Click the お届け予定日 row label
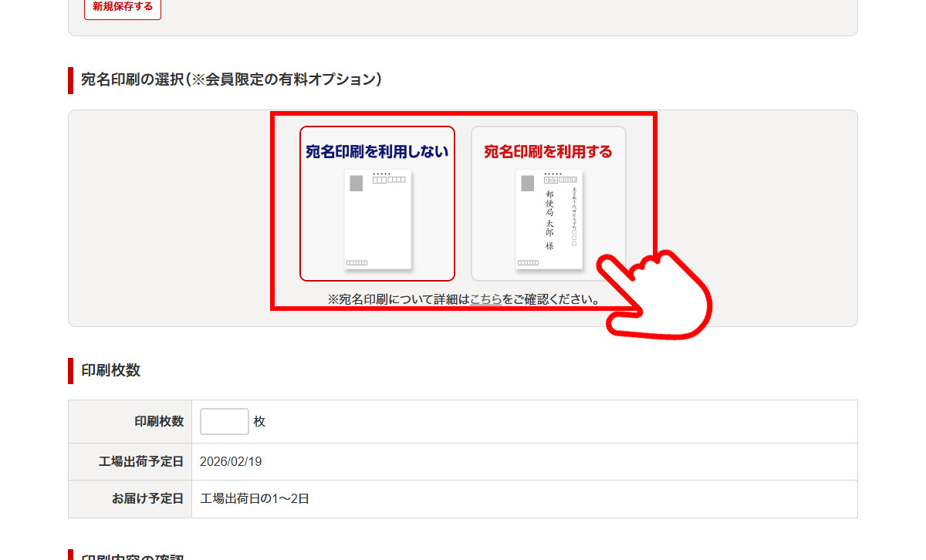Image resolution: width=926 pixels, height=560 pixels. coord(147,499)
